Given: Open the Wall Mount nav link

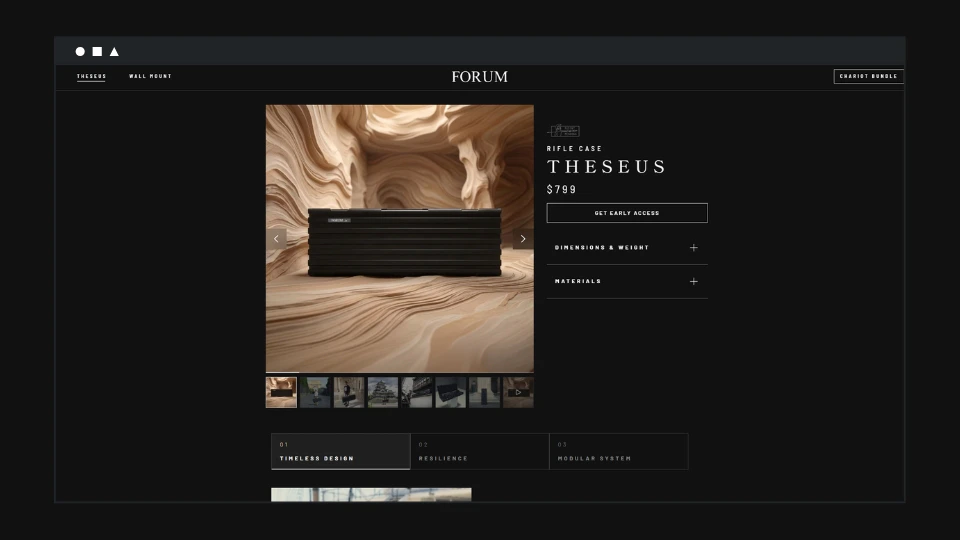Looking at the screenshot, I should point(150,77).
